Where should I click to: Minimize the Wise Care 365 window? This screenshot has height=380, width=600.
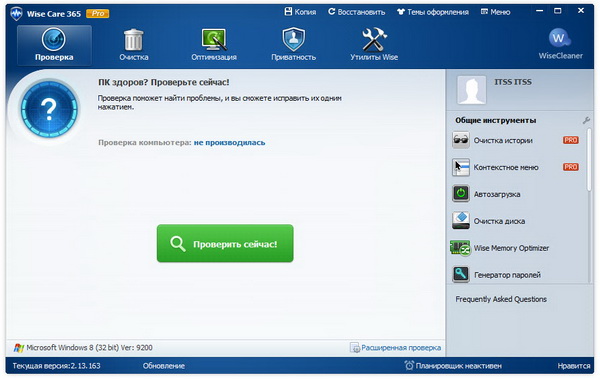pyautogui.click(x=540, y=11)
